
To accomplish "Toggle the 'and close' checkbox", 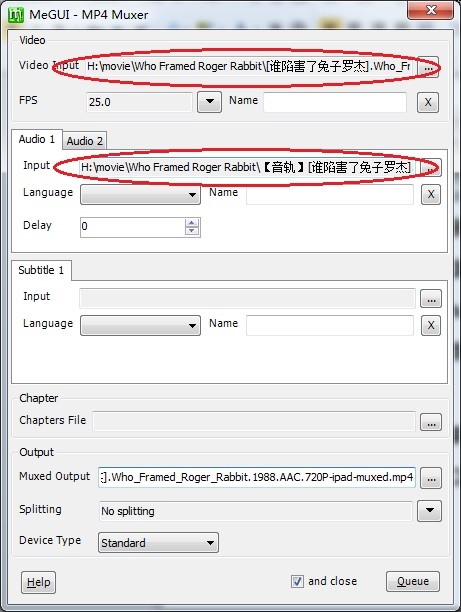I will coord(297,581).
